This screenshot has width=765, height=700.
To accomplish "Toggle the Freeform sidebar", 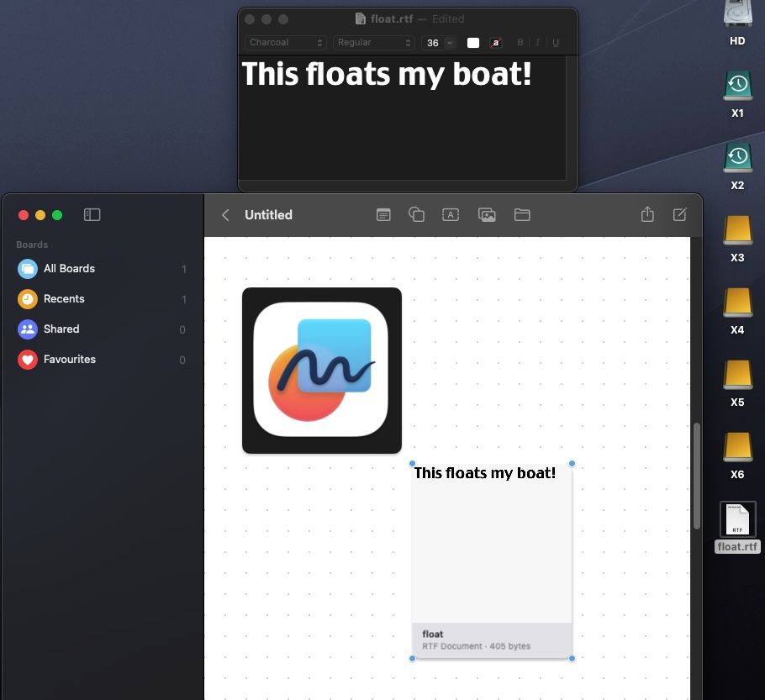I will click(92, 215).
